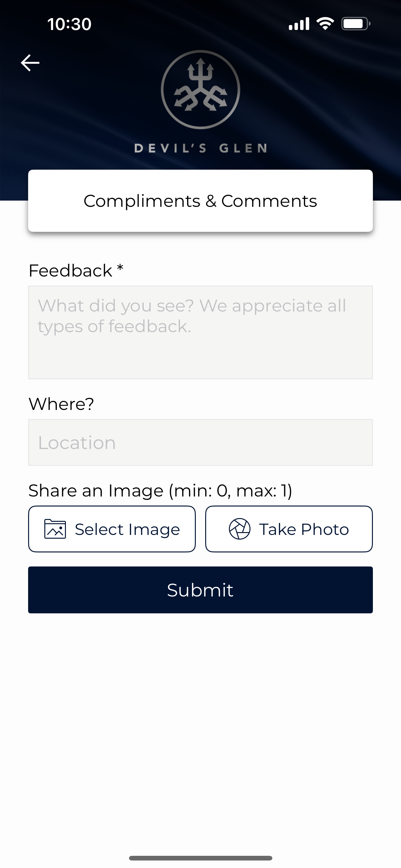The image size is (401, 868).
Task: Tap the cellular signal bars icon
Action: coord(299,24)
